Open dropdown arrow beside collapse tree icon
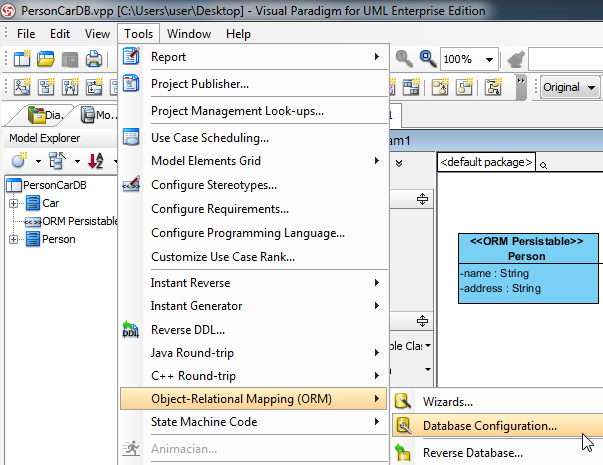 77,161
